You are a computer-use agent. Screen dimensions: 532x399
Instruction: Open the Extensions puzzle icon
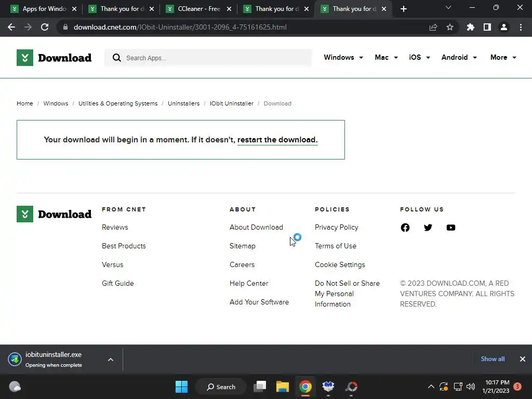tap(471, 27)
